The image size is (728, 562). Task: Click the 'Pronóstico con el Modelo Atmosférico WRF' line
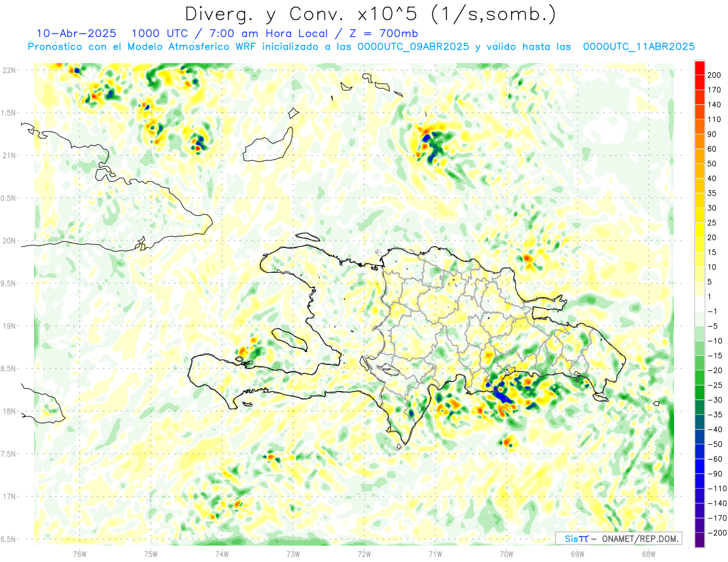(143, 47)
